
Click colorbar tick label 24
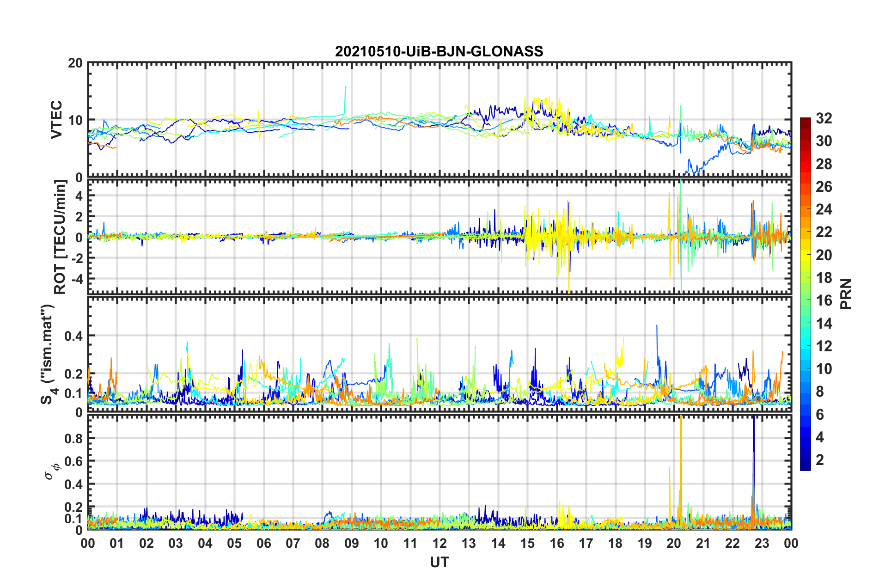[824, 209]
